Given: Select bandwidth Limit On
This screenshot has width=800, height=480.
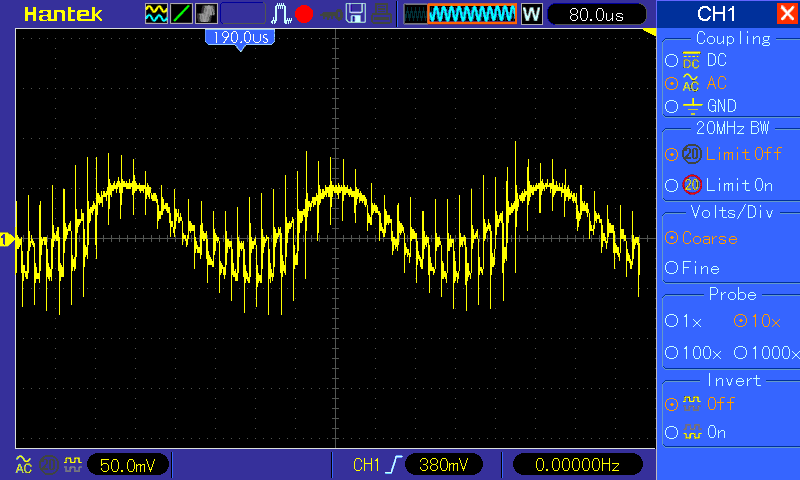Looking at the screenshot, I should pos(719,185).
